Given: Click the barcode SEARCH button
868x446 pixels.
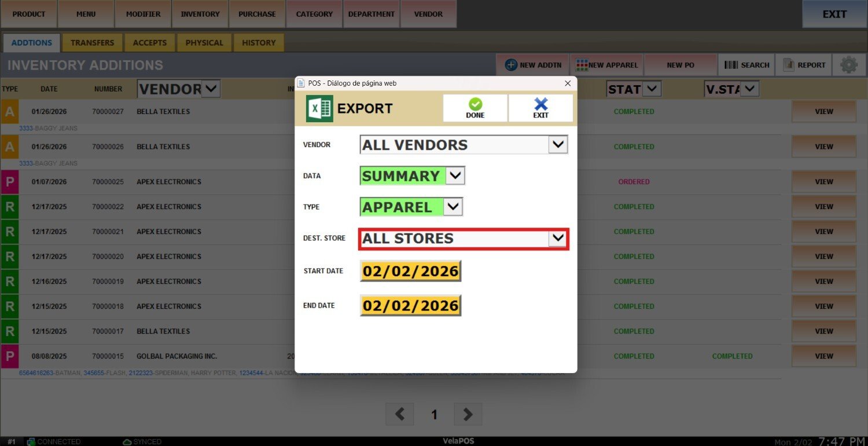Looking at the screenshot, I should 746,65.
